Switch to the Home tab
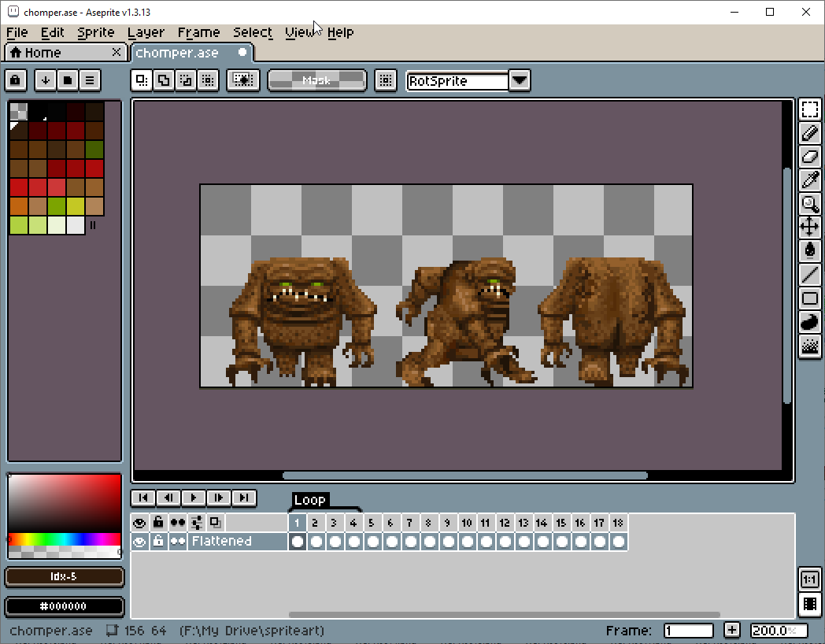Viewport: 825px width, 644px height. (43, 53)
